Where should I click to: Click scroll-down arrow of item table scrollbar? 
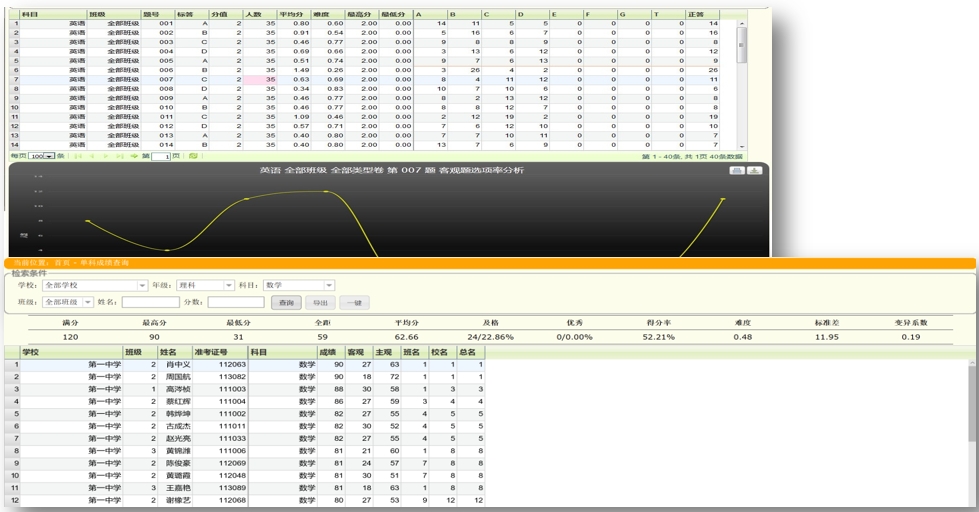(x=742, y=145)
